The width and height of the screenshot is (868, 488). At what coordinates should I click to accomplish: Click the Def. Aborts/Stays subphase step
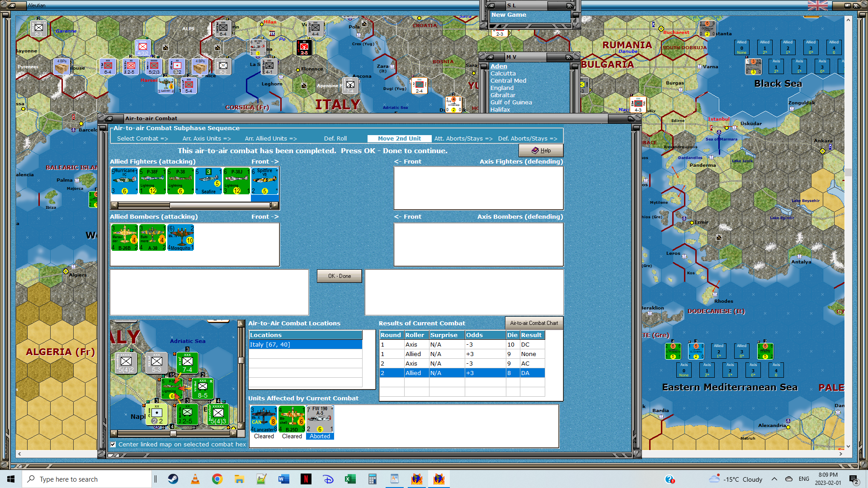coord(528,139)
